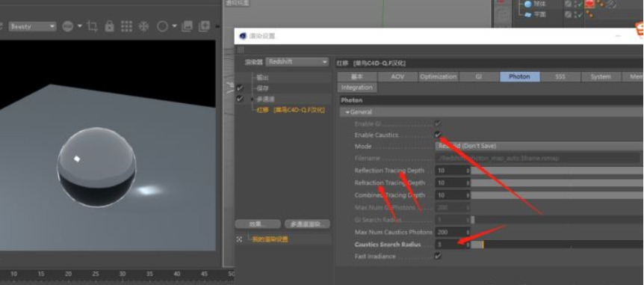The height and width of the screenshot is (285, 644).
Task: Click the 多通道渲染... (Multi-Pass) button
Action: [x=307, y=224]
